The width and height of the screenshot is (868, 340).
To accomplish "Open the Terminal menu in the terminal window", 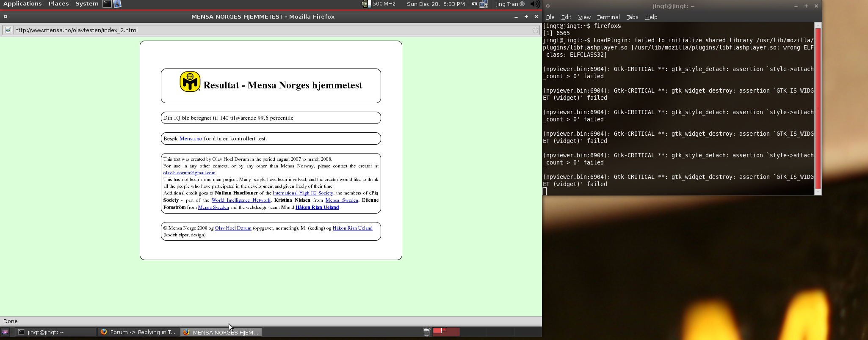I will pos(608,17).
